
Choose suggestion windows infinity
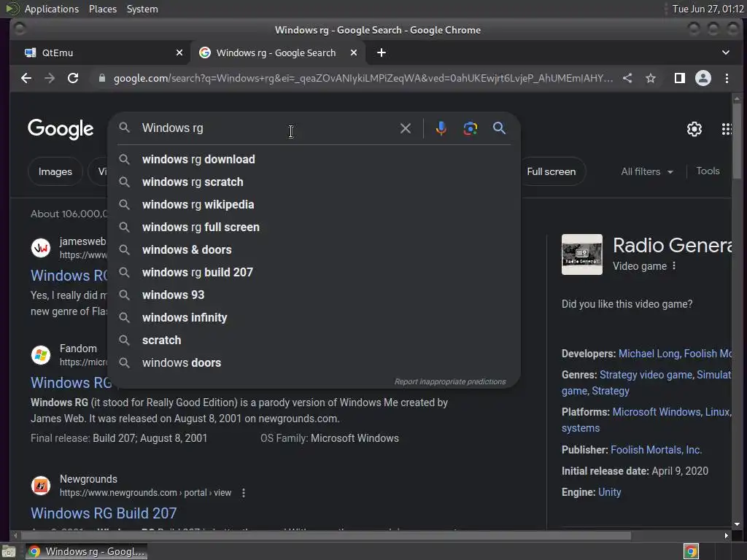click(314, 318)
